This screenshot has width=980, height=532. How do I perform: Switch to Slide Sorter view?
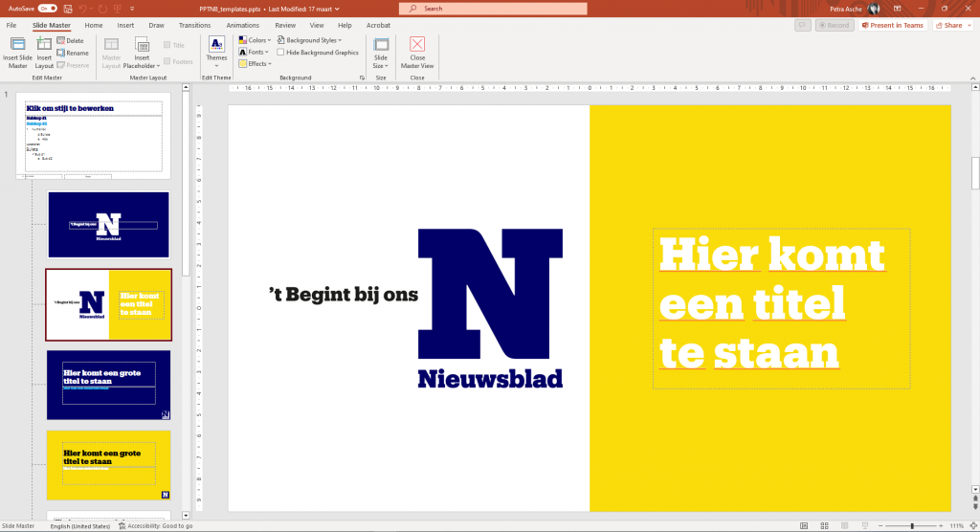(x=824, y=526)
